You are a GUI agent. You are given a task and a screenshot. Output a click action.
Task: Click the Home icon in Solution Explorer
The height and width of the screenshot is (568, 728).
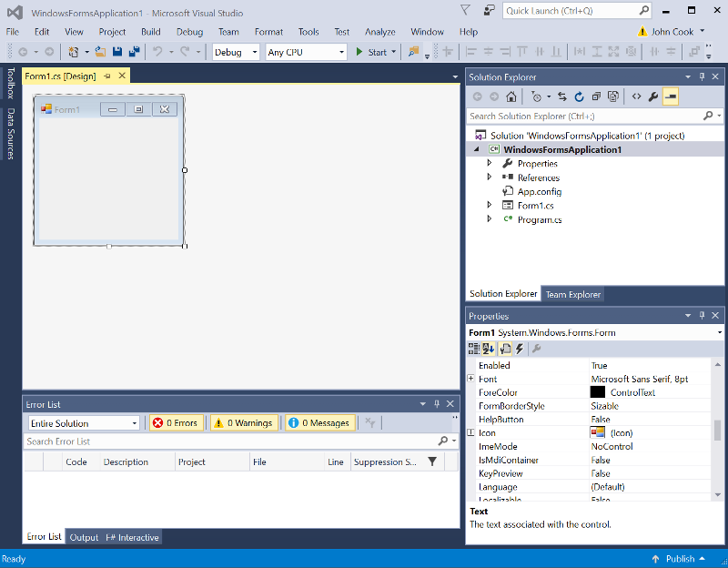pyautogui.click(x=511, y=96)
